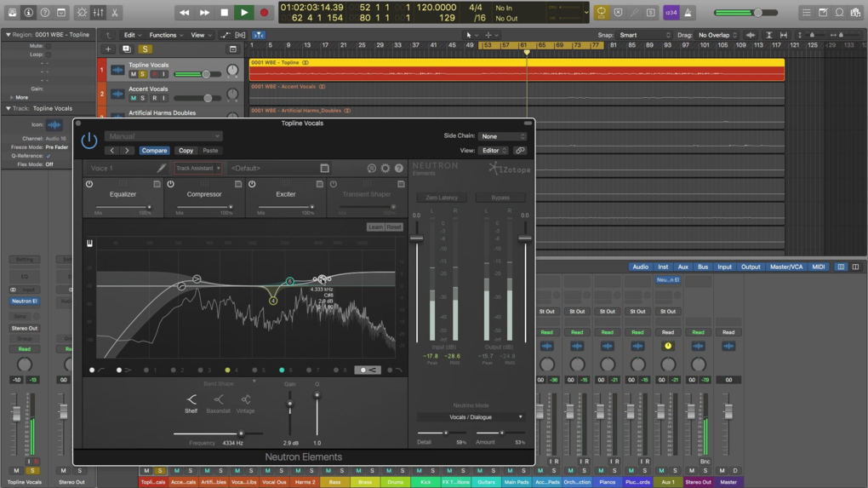This screenshot has height=488, width=868.
Task: Open the View Editor dropdown
Action: click(x=494, y=151)
